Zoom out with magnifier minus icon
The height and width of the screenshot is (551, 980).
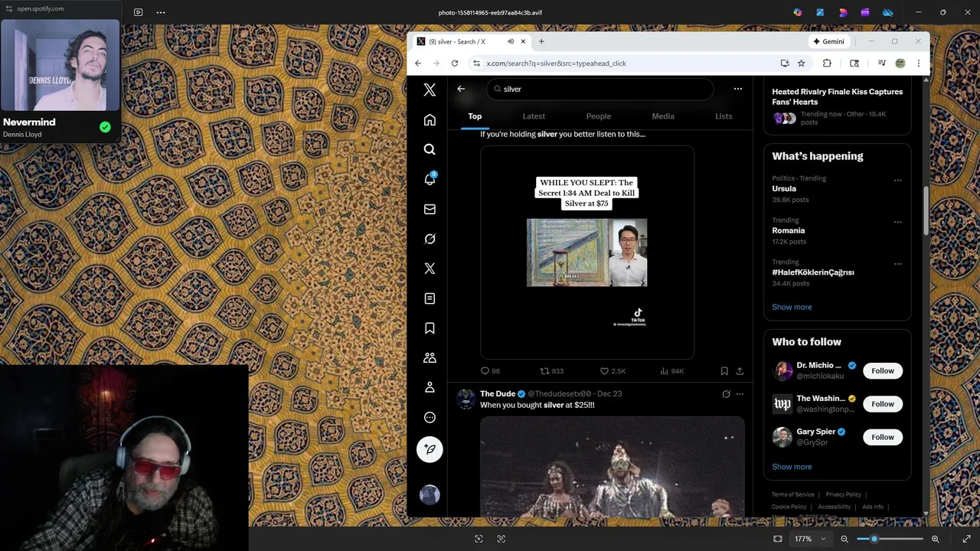pos(844,539)
